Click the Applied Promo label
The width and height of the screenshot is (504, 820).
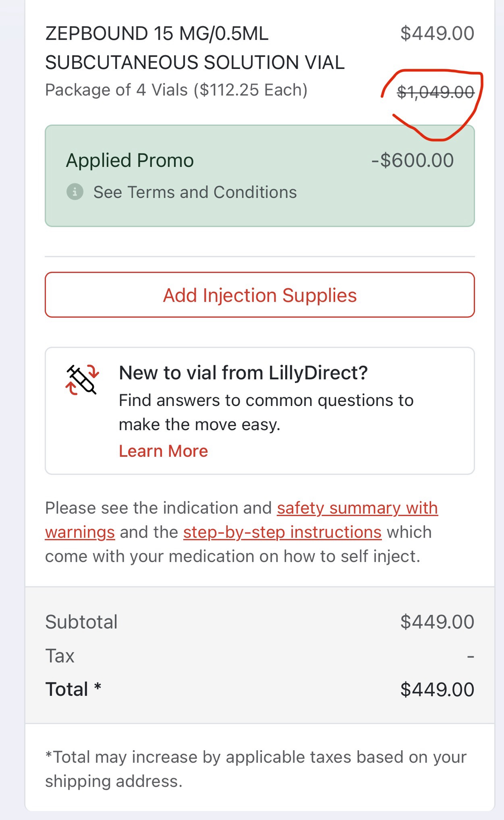coord(129,160)
